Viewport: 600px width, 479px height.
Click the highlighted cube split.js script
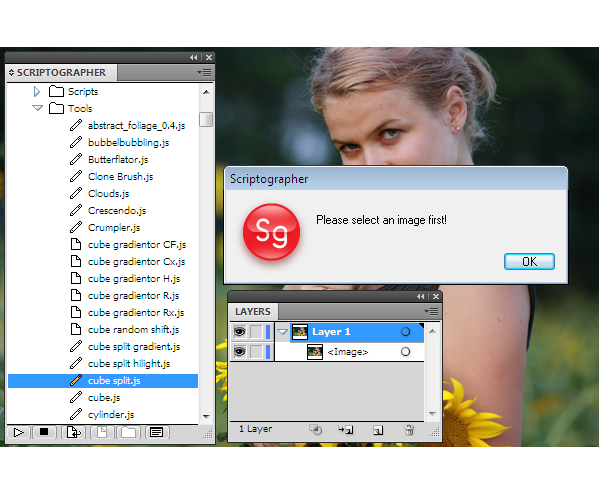[x=103, y=381]
